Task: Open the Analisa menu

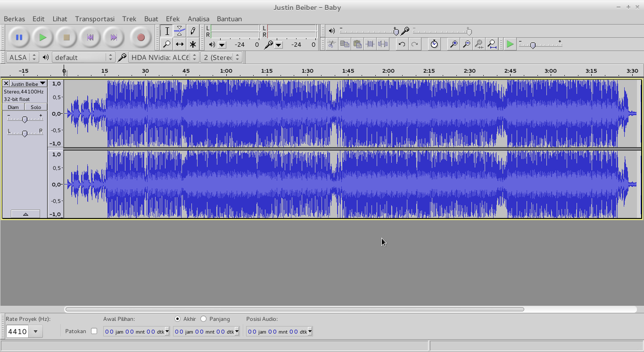Action: pos(198,19)
